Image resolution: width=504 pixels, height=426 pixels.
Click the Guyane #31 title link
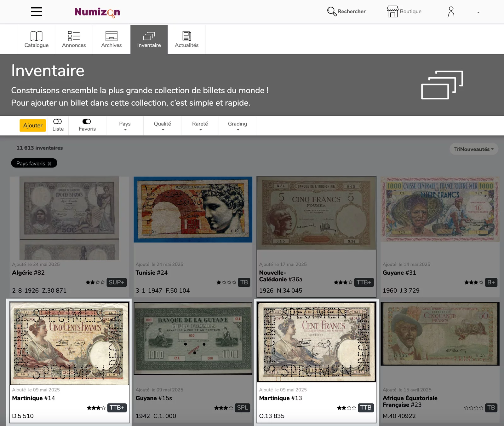[x=399, y=273]
